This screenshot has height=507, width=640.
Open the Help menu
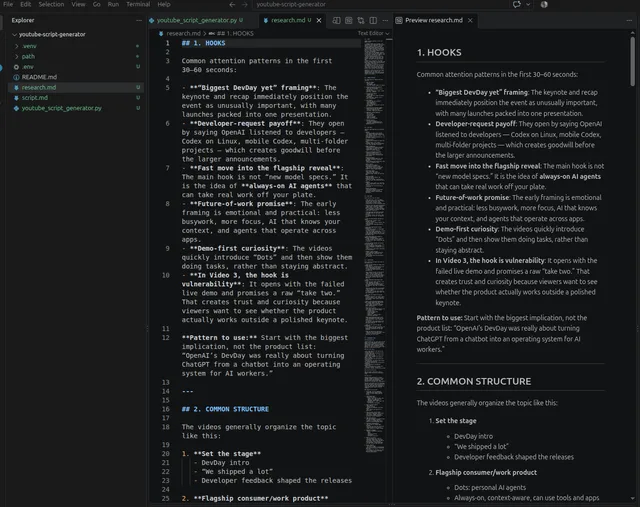(164, 4)
